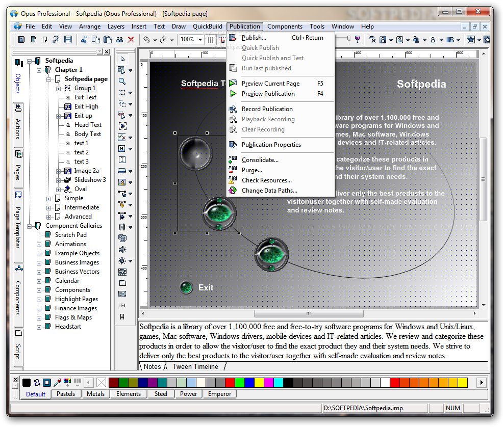Select the Oval tree item
504x427 pixels.
pos(81,190)
